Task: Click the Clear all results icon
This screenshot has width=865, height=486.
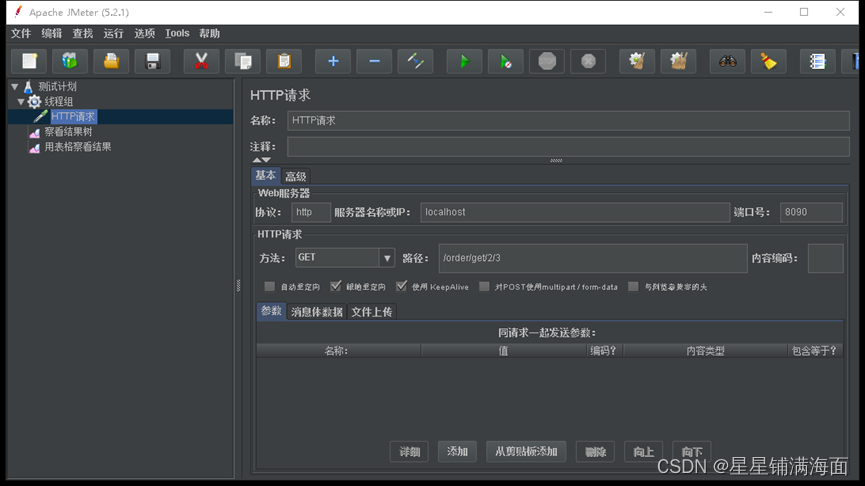Action: (x=678, y=61)
